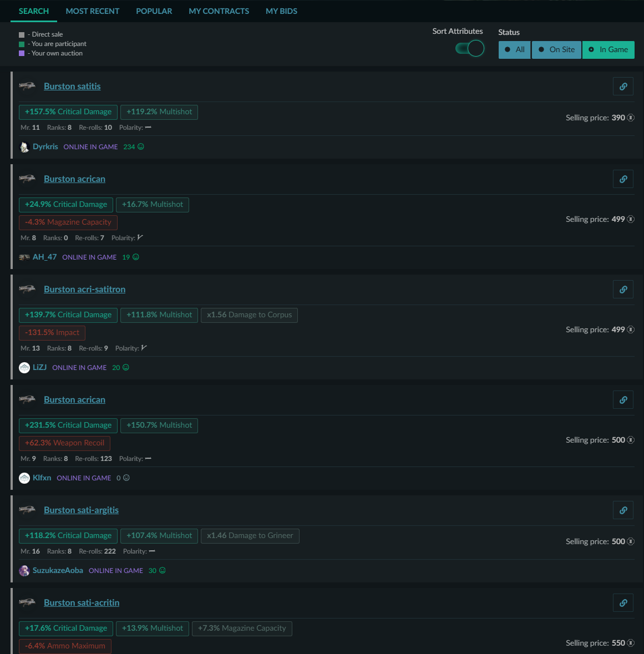Click reputation smiley next to Dyrkris 234
Viewport: 644px width, 654px height.
141,147
